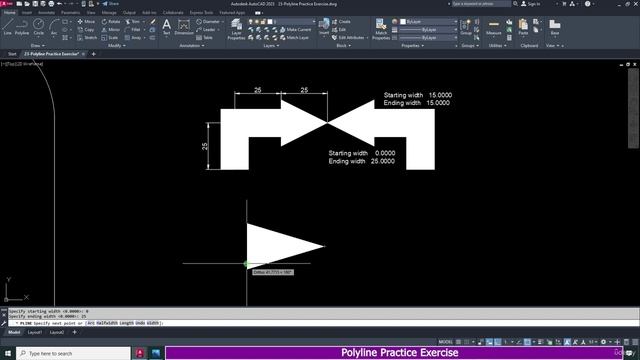Select the Line tool
The height and width of the screenshot is (360, 640).
click(x=7, y=27)
